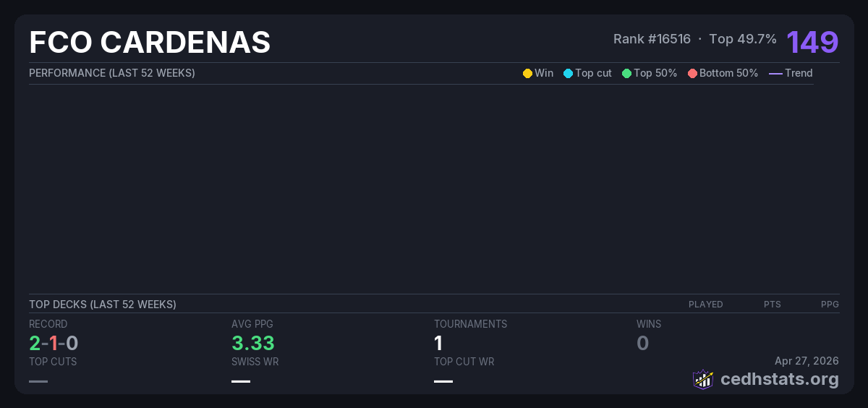Toggle the Bottom 50% legend entry
This screenshot has height=408, width=868.
[x=723, y=73]
